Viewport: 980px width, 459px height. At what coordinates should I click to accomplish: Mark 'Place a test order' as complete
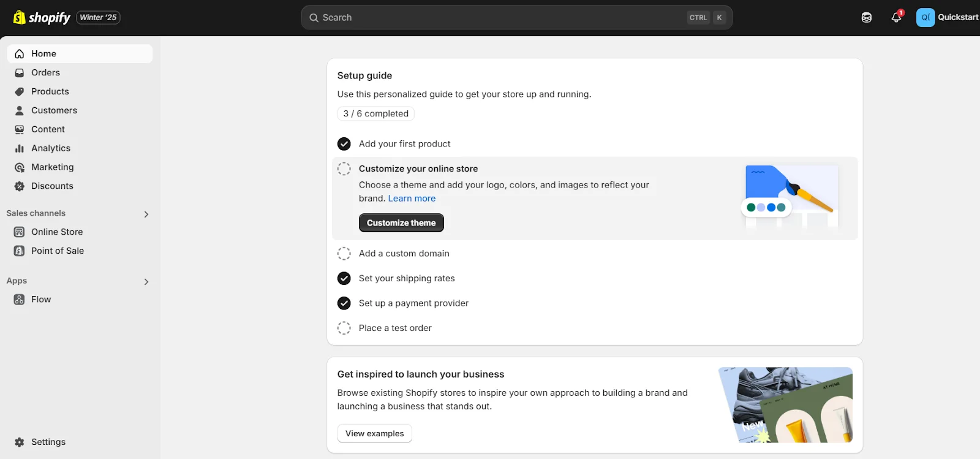pos(344,328)
